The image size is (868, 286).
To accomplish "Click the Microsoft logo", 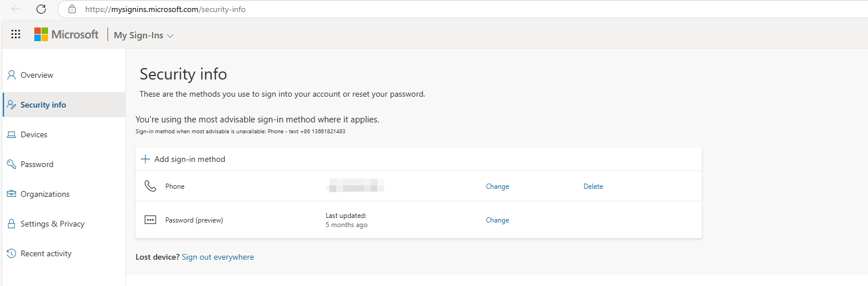I will tap(66, 34).
